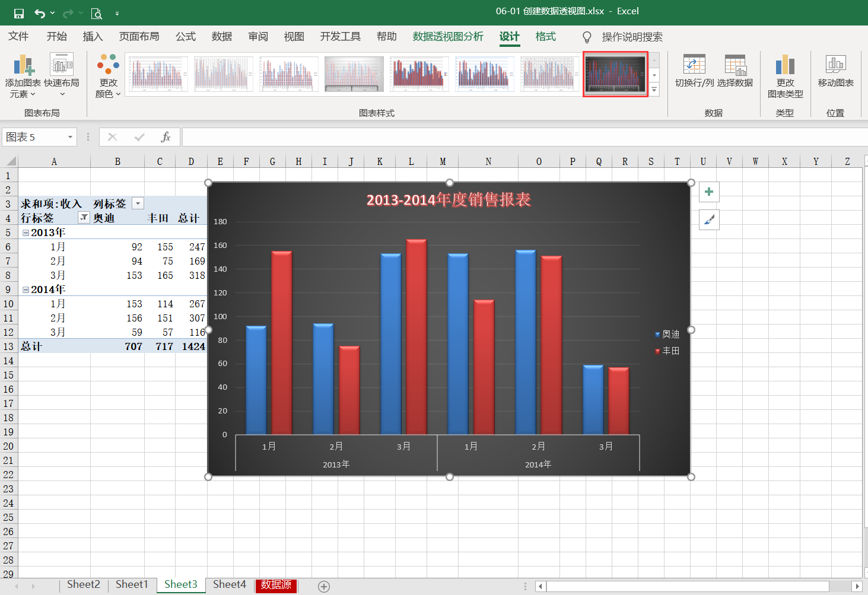The width and height of the screenshot is (868, 595).
Task: Click chart title 2013-2014年度销售报表
Action: click(449, 200)
